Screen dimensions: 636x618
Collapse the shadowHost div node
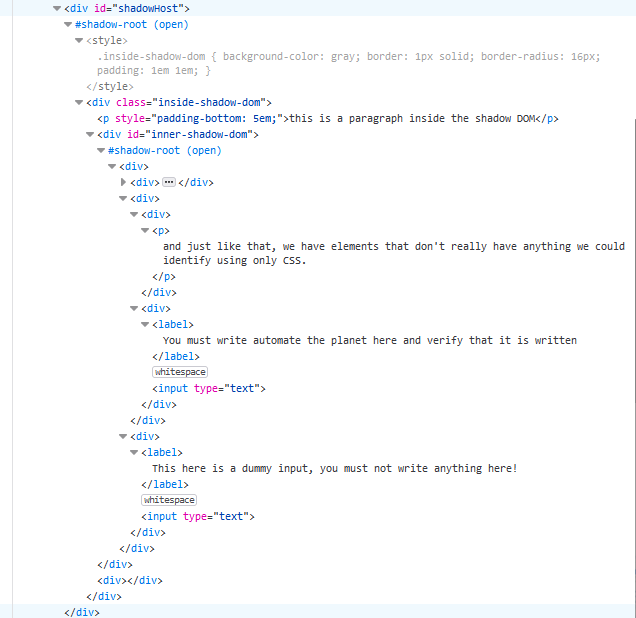[57, 9]
